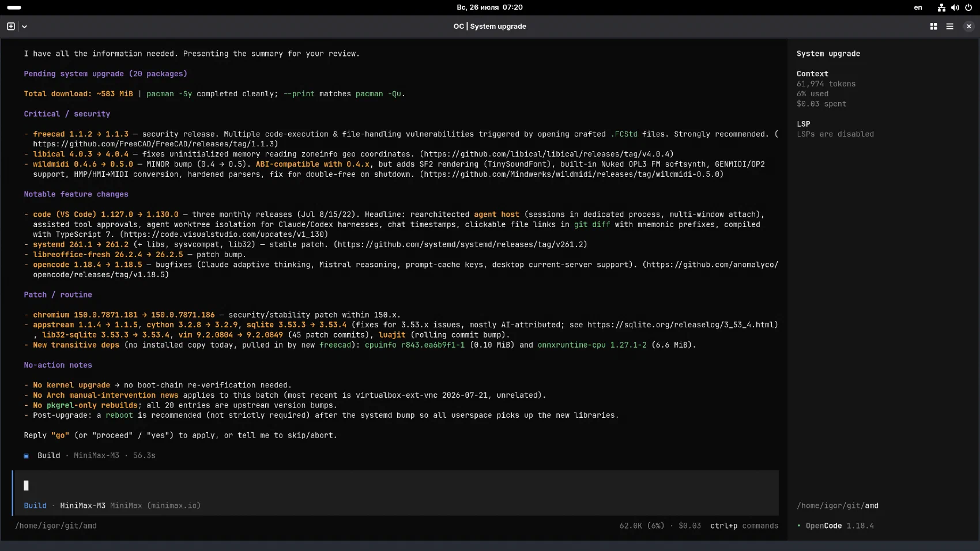This screenshot has width=980, height=551.
Task: Click "System upgrade" sidebar title
Action: 828,54
